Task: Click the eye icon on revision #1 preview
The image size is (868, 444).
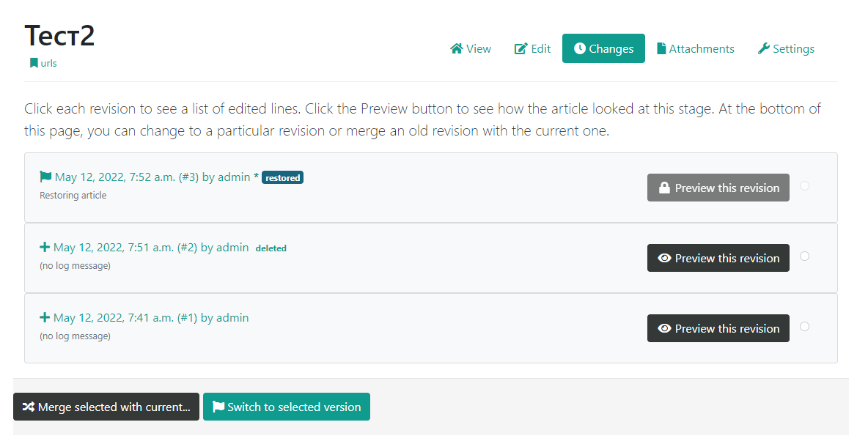Action: click(665, 329)
